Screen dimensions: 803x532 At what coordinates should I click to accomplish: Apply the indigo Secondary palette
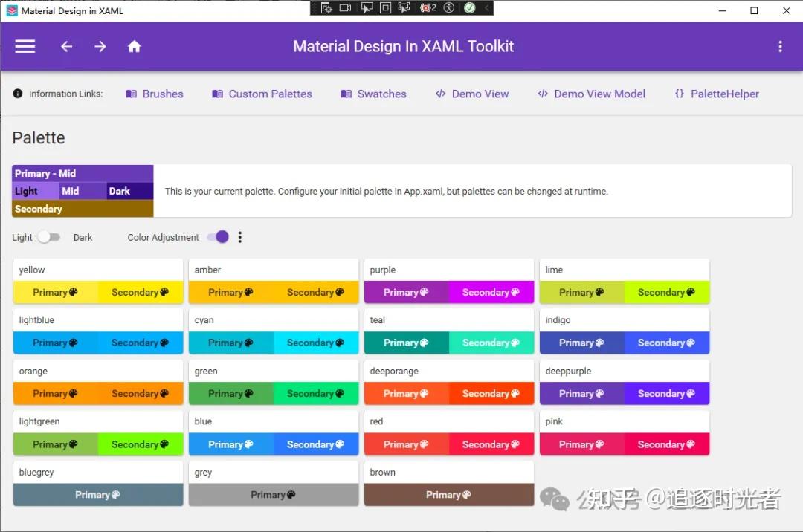coord(666,343)
